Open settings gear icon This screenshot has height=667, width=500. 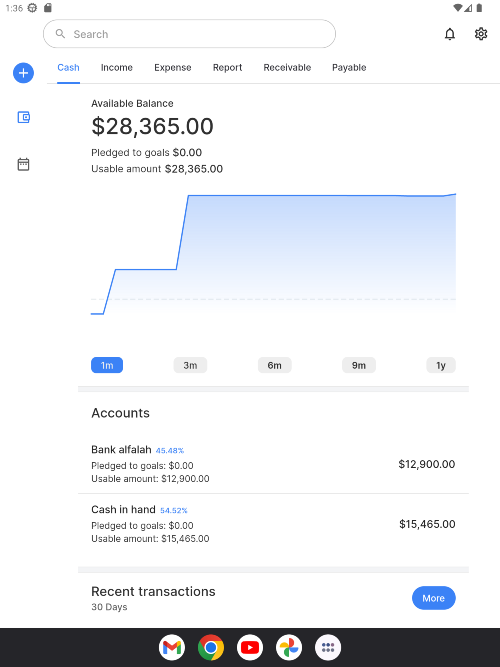pos(481,34)
